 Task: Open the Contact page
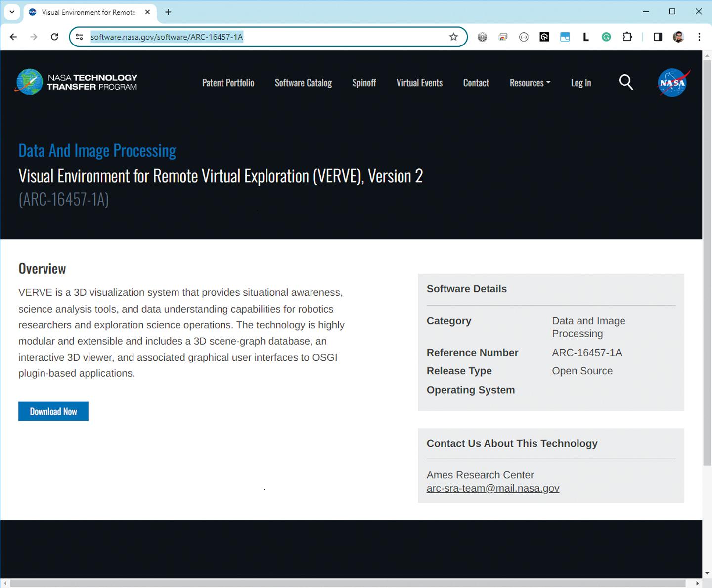click(x=476, y=83)
